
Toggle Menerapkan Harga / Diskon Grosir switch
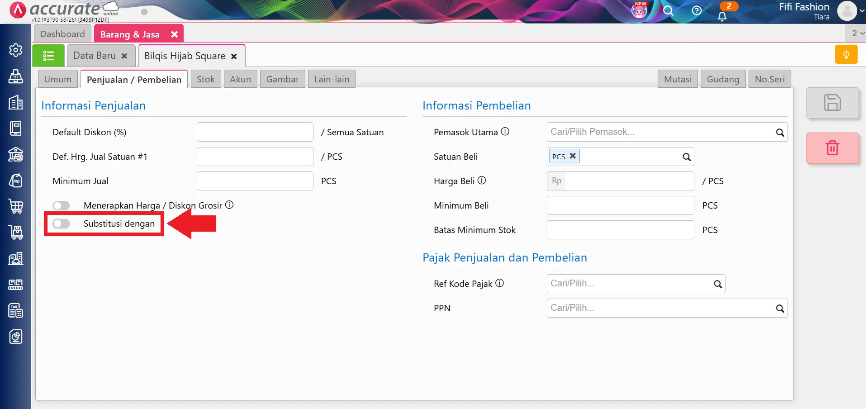tap(61, 206)
